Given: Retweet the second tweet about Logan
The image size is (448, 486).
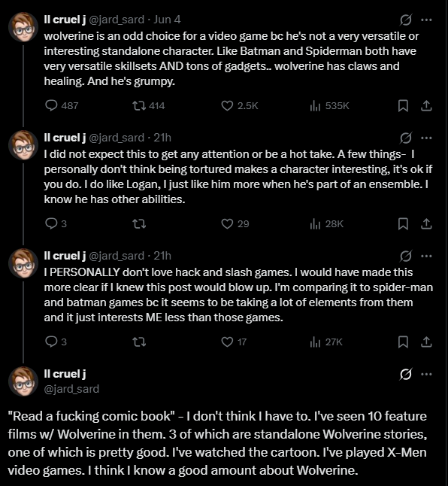Looking at the screenshot, I should click(x=139, y=223).
